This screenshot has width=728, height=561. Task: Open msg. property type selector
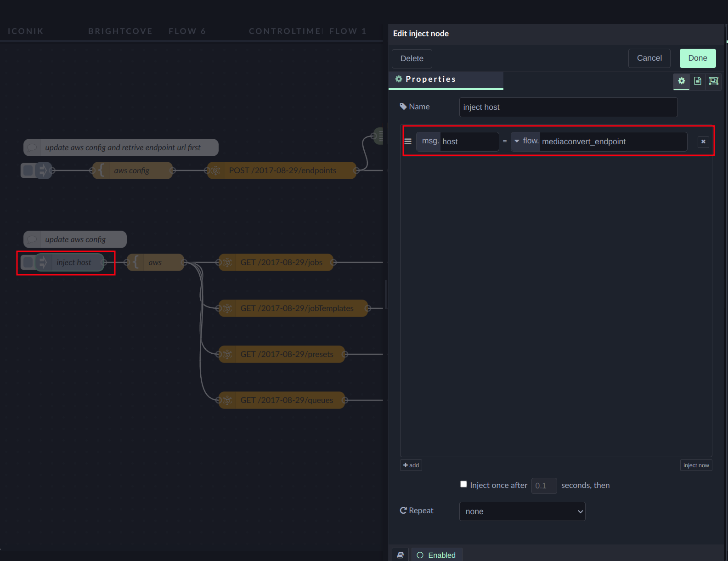coord(429,142)
